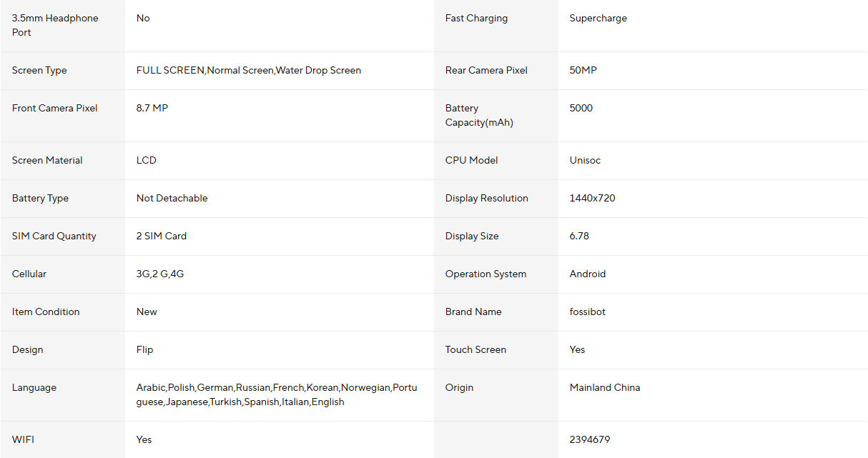Viewport: 868px width, 458px height.
Task: Select the '1440x720' display resolution value
Action: click(592, 198)
